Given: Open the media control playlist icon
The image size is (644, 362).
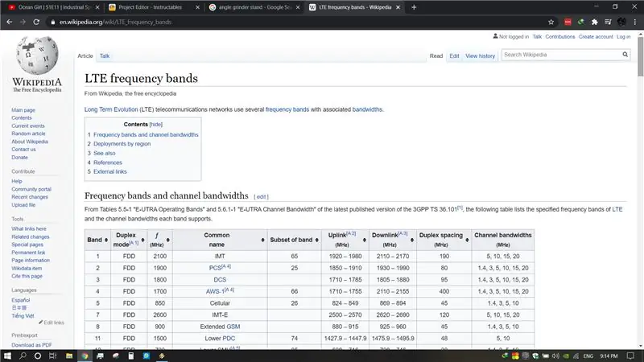Looking at the screenshot, I should click(x=609, y=23).
